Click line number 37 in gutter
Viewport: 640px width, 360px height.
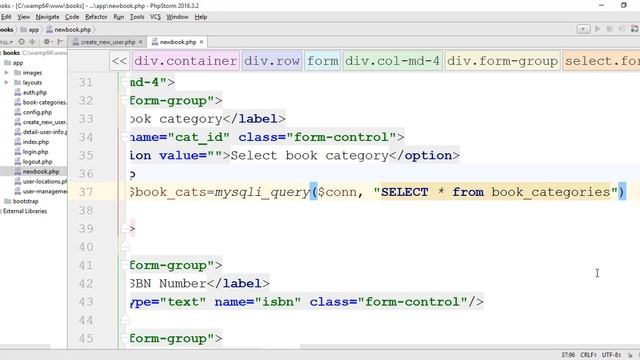86,192
